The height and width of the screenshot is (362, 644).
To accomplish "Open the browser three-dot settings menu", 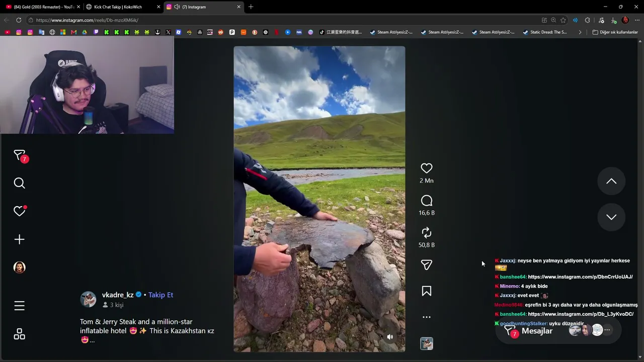I will click(x=637, y=20).
